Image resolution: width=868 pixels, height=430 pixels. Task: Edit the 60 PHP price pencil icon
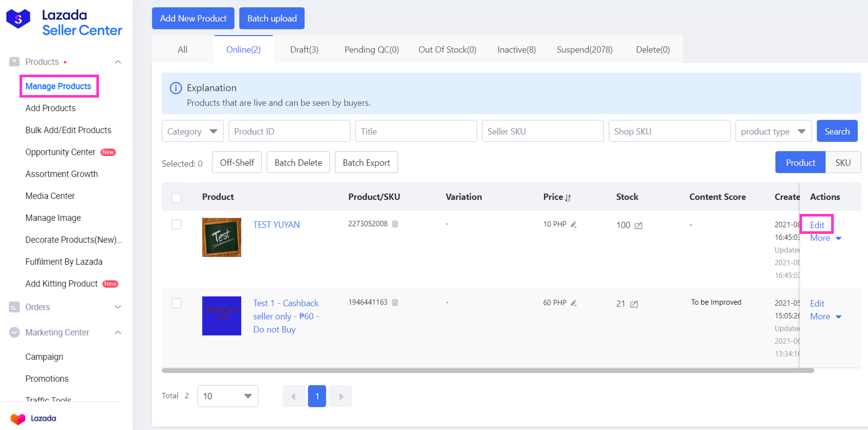point(574,303)
